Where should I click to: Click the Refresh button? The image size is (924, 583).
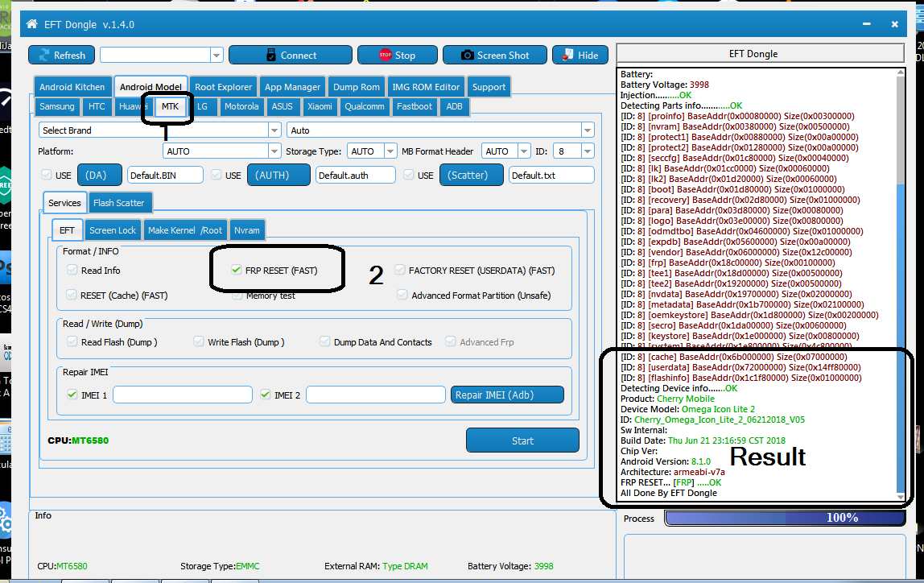tap(62, 55)
